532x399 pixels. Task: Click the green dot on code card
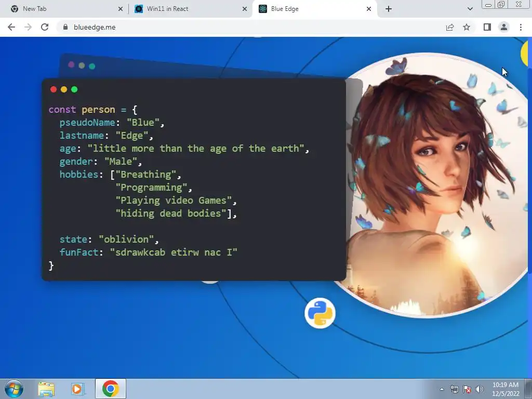pos(74,89)
